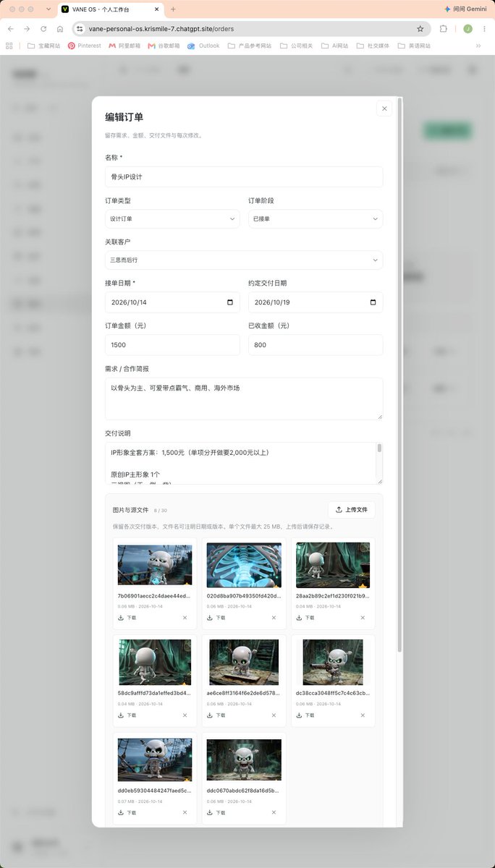The height and width of the screenshot is (868, 495).
Task: Open new browser tab
Action: coord(173,9)
